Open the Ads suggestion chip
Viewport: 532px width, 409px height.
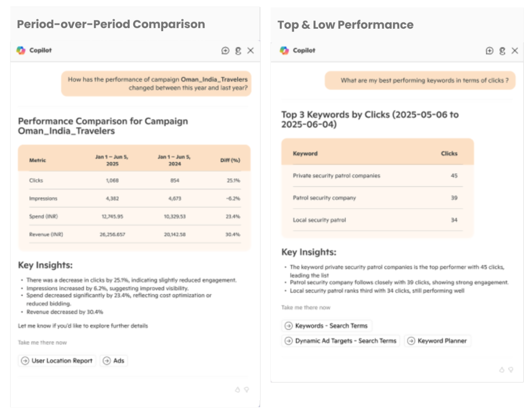pos(114,361)
